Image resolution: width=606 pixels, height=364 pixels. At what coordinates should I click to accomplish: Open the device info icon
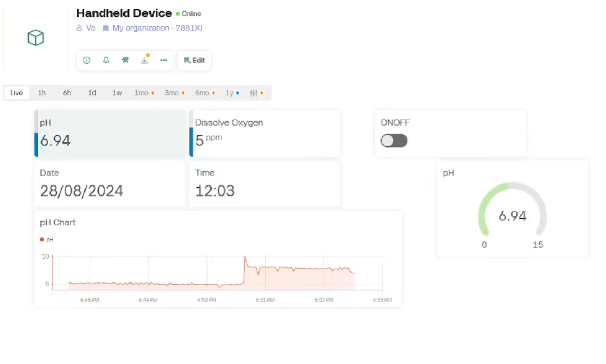click(87, 60)
